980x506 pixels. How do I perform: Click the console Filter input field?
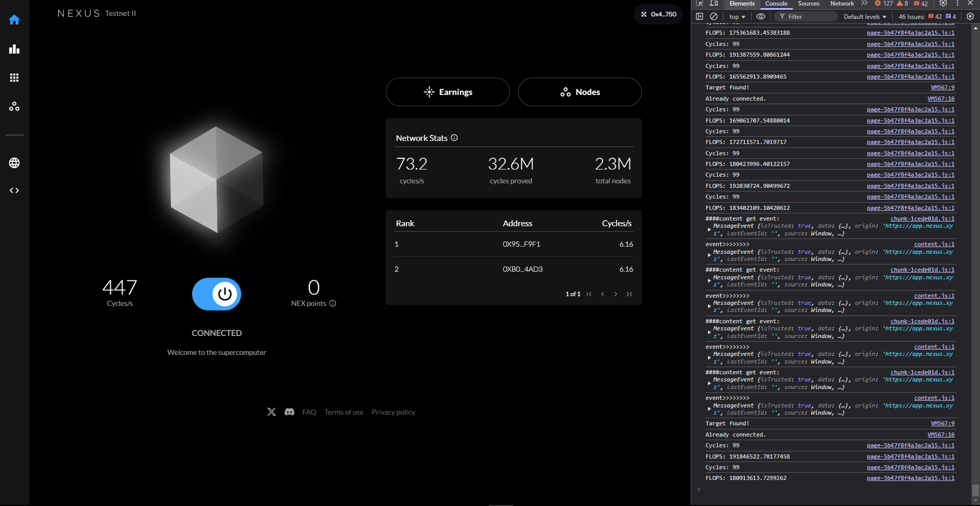810,17
